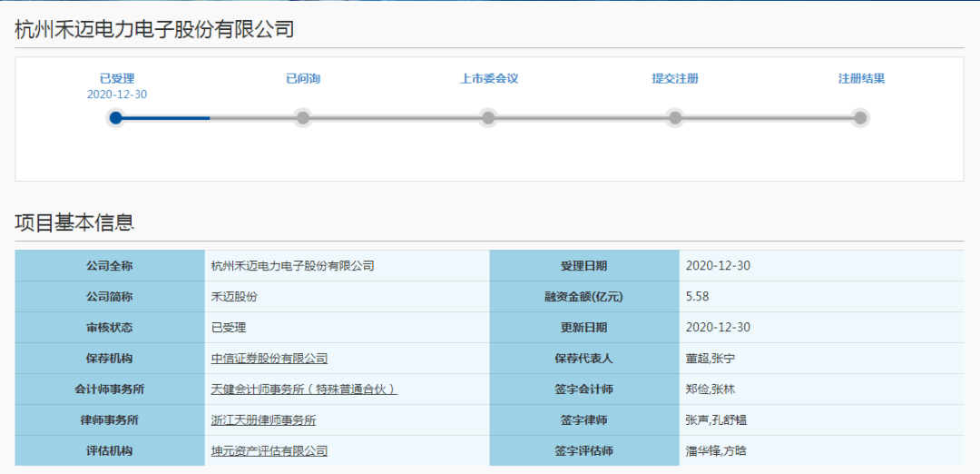
Task: Open the 浙江天册律师事务所 law firm link
Action: point(263,420)
